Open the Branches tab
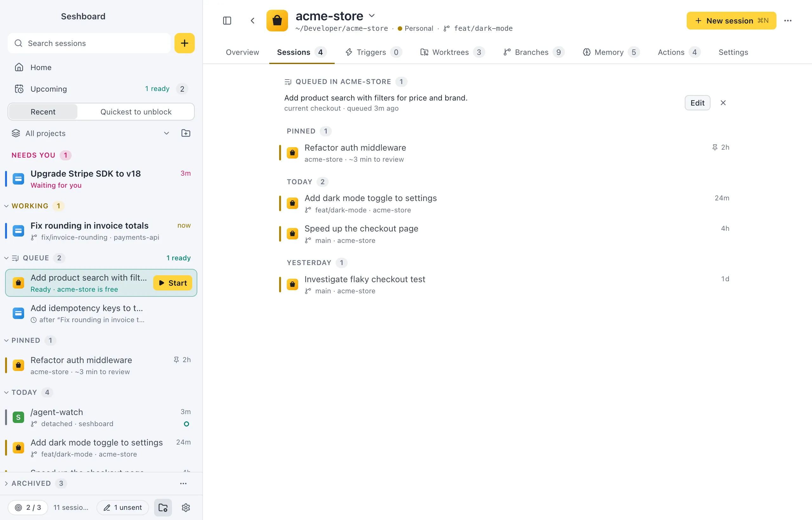 534,52
